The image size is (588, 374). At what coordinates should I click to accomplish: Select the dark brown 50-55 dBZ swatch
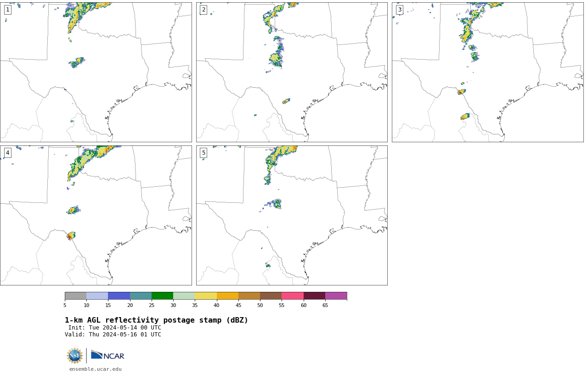pos(271,296)
